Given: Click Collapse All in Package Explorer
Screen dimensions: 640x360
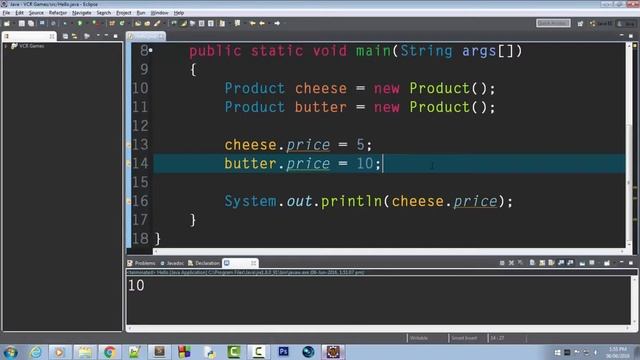Looking at the screenshot, I should click(65, 36).
